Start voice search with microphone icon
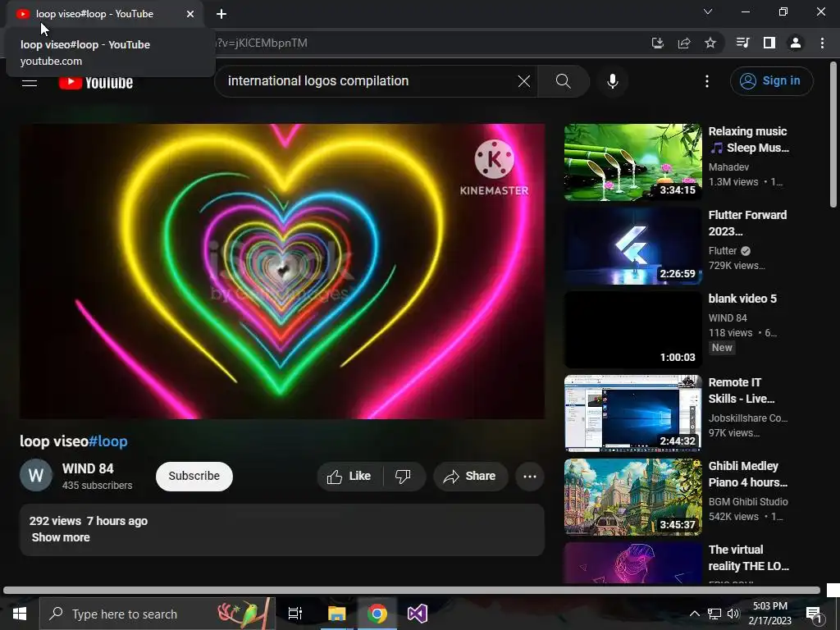840x630 pixels. tap(612, 81)
